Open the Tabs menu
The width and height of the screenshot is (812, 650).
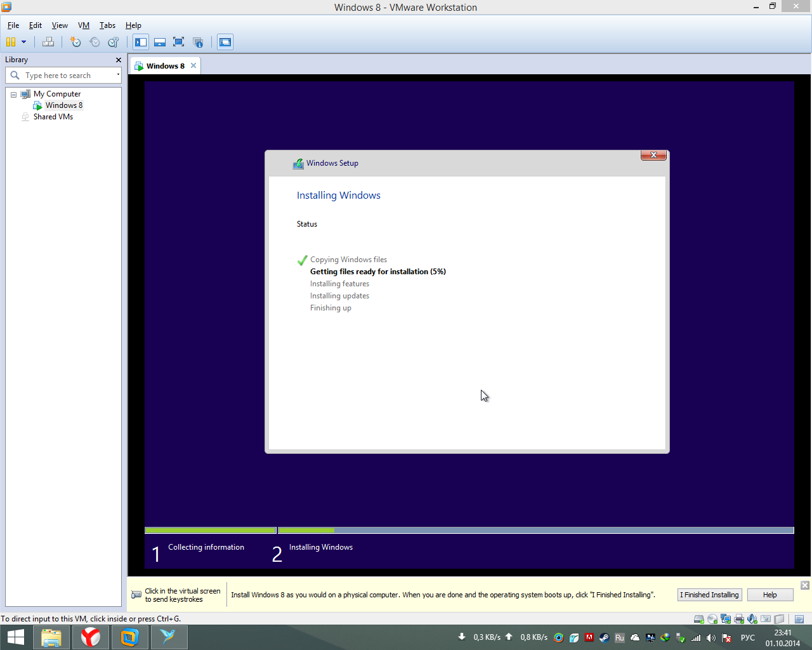coord(107,25)
